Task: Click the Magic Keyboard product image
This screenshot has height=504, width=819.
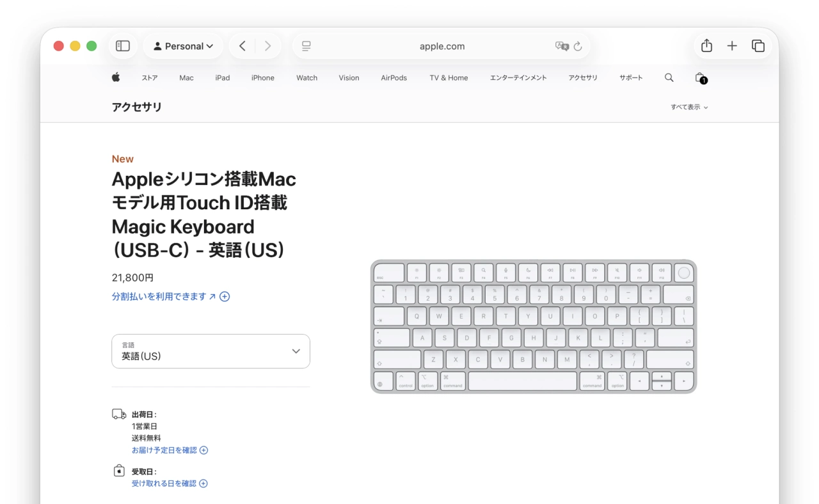Action: point(534,326)
